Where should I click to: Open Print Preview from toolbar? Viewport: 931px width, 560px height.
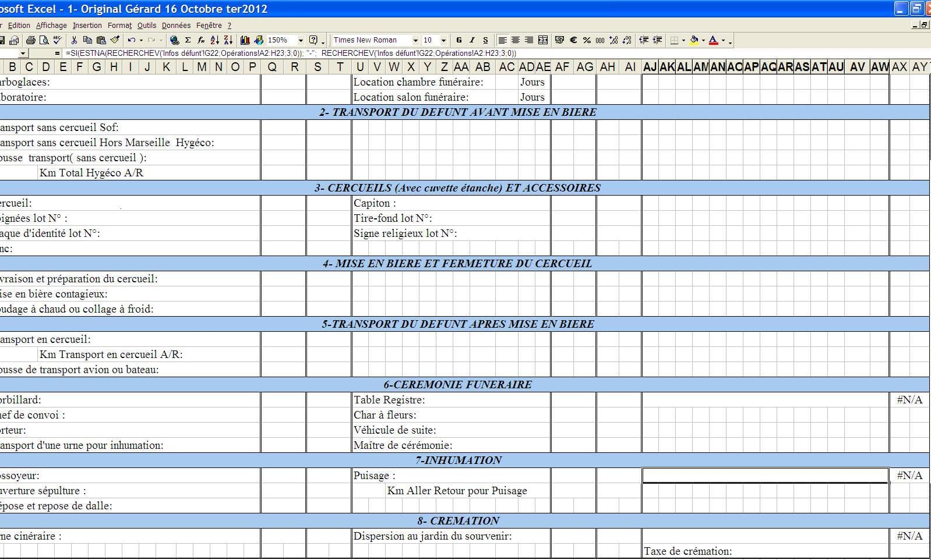(45, 40)
